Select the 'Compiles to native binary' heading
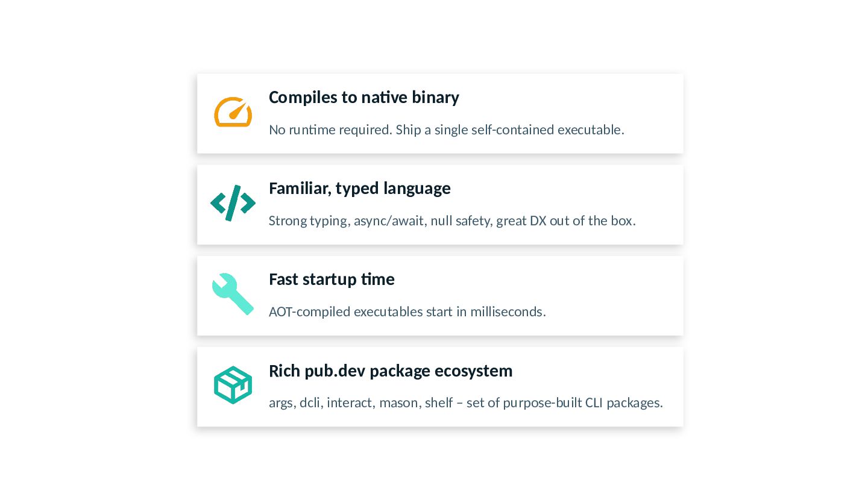Image resolution: width=868 pixels, height=488 pixels. point(363,97)
